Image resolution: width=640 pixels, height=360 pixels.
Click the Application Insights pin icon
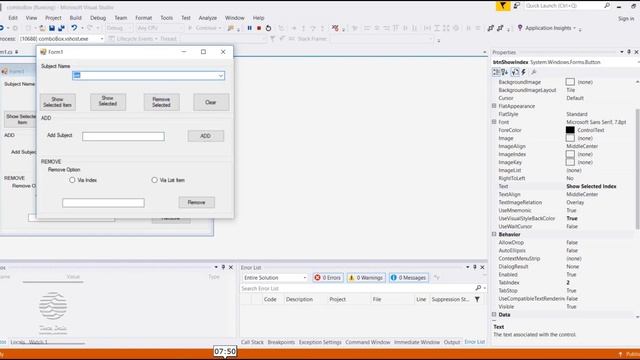520,28
